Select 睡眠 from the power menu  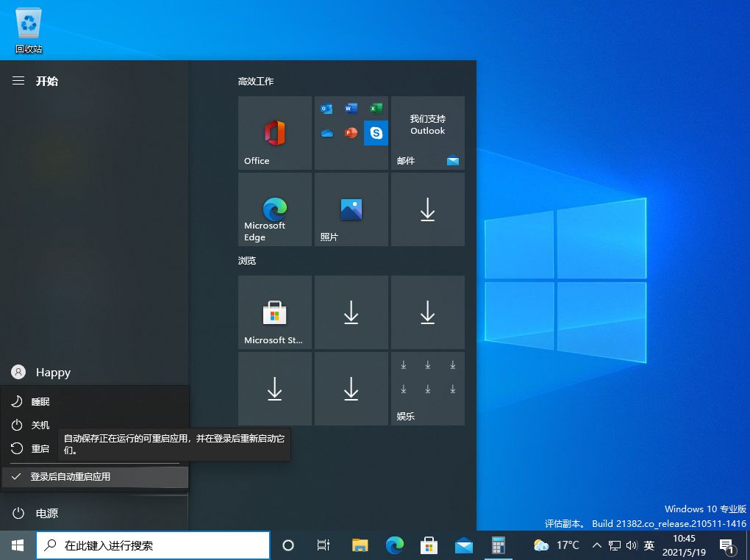[40, 401]
